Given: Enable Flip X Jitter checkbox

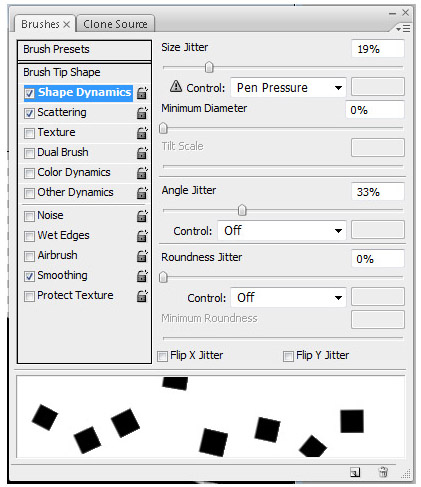Looking at the screenshot, I should pos(162,356).
